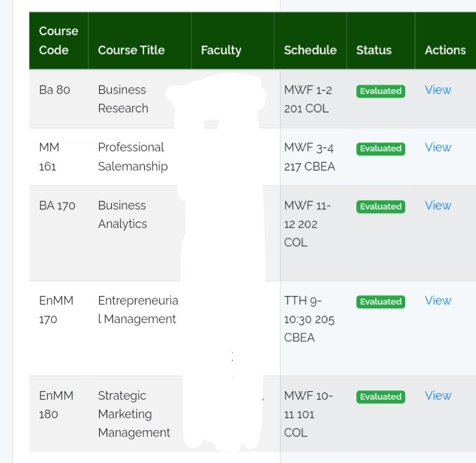Click Evaluated badge in BA 170 row
Viewport: 476px width, 463px height.
381,207
